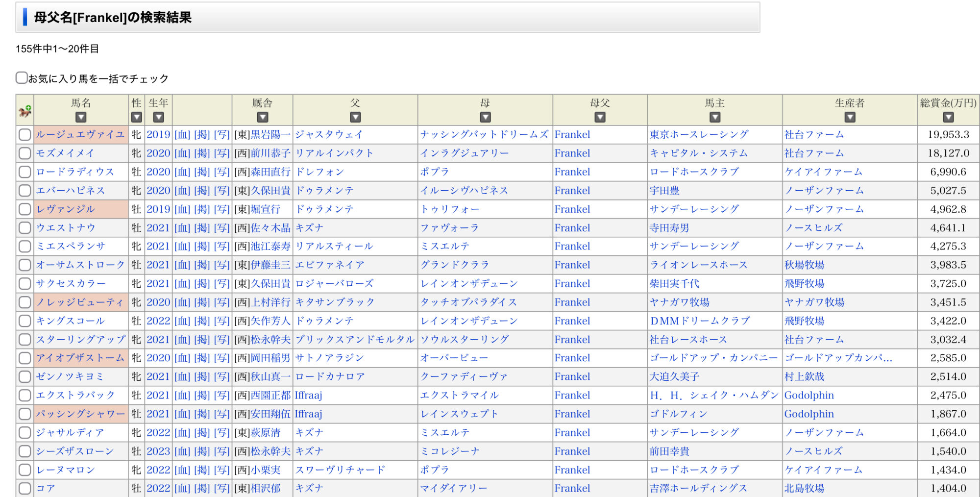The image size is (980, 497).
Task: Expand the 総賞金(万円) sort dropdown arrow
Action: (948, 117)
